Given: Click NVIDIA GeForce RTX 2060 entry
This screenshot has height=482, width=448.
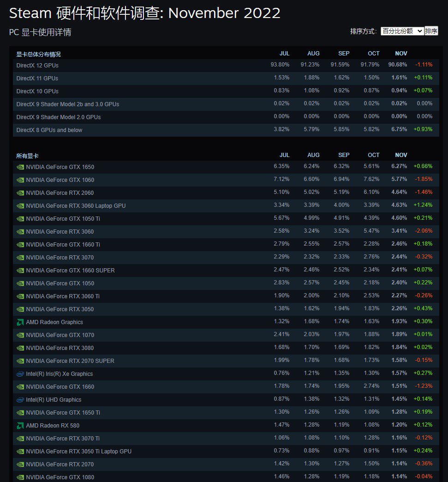Looking at the screenshot, I should coord(60,193).
